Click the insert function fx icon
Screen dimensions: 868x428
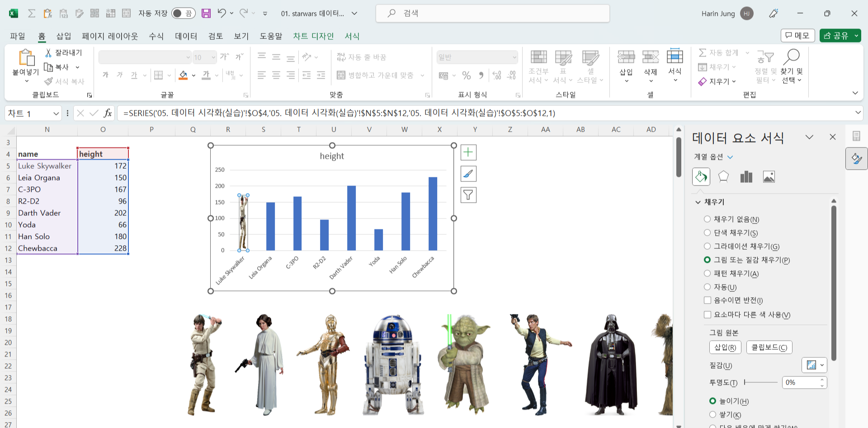pyautogui.click(x=108, y=113)
